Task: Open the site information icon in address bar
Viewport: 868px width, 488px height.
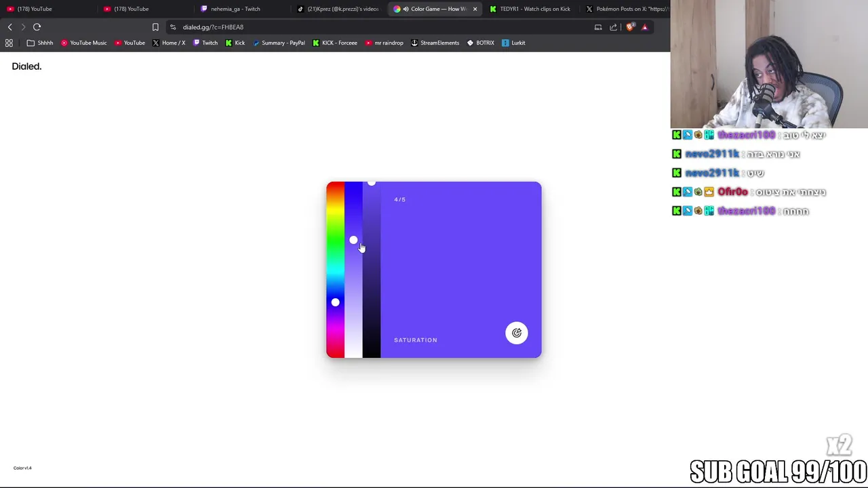Action: click(x=173, y=27)
